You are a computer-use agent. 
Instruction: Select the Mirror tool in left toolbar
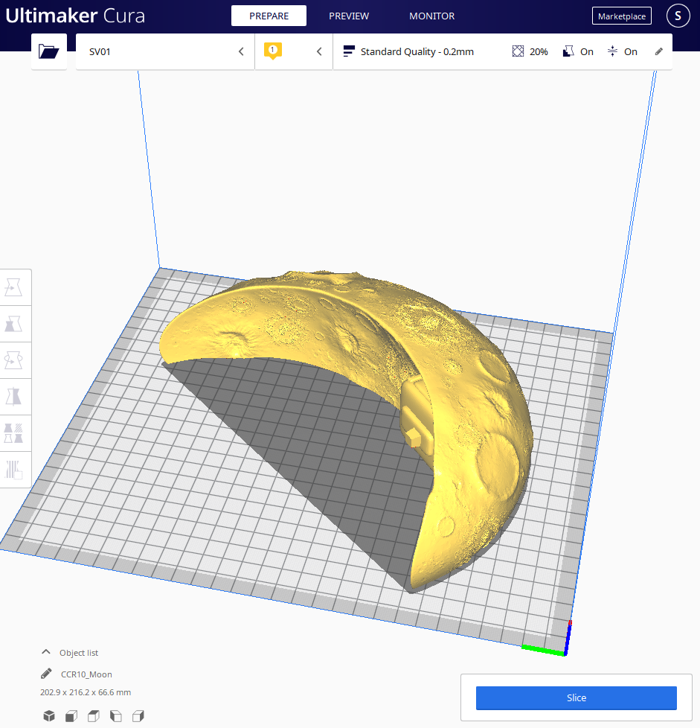(x=13, y=397)
